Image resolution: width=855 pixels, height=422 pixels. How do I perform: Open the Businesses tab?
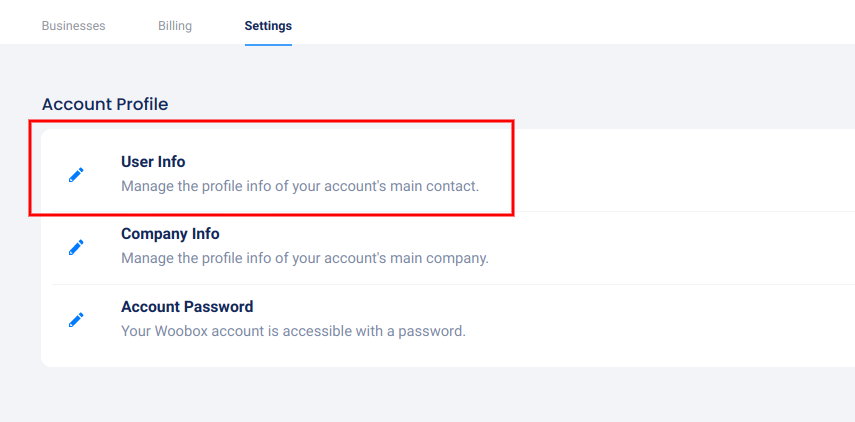pyautogui.click(x=73, y=26)
